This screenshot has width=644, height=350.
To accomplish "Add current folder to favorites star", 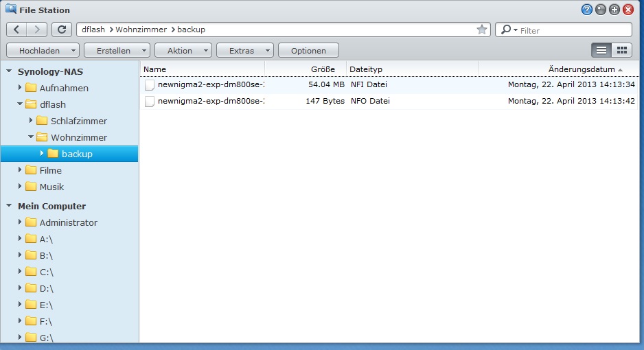I will point(482,30).
